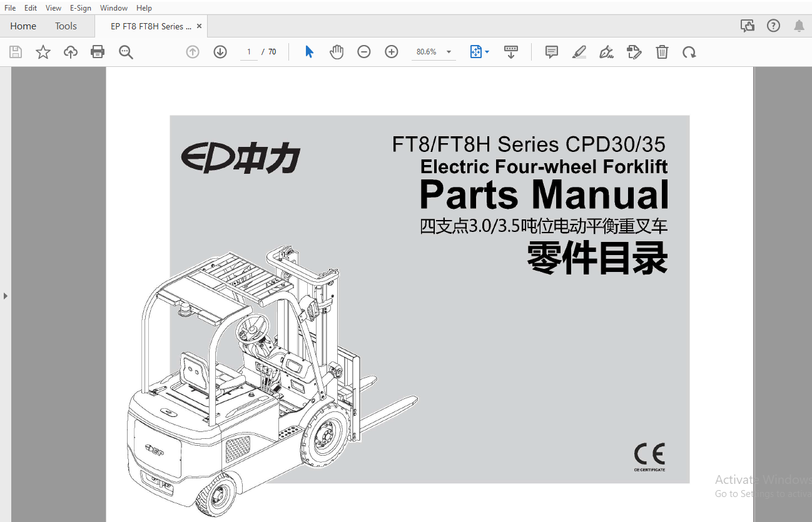Rotate page with circular arrow icon
Image resolution: width=812 pixels, height=522 pixels.
689,52
